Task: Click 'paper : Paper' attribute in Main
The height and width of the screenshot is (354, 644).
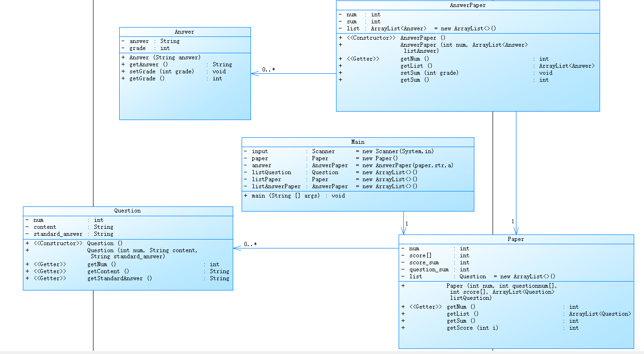Action: click(321, 158)
